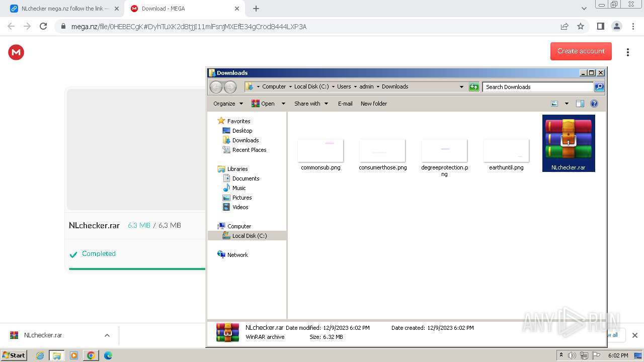Image resolution: width=644 pixels, height=362 pixels.
Task: Expand NLchecker.rar download shelf chevron
Action: click(x=107, y=335)
